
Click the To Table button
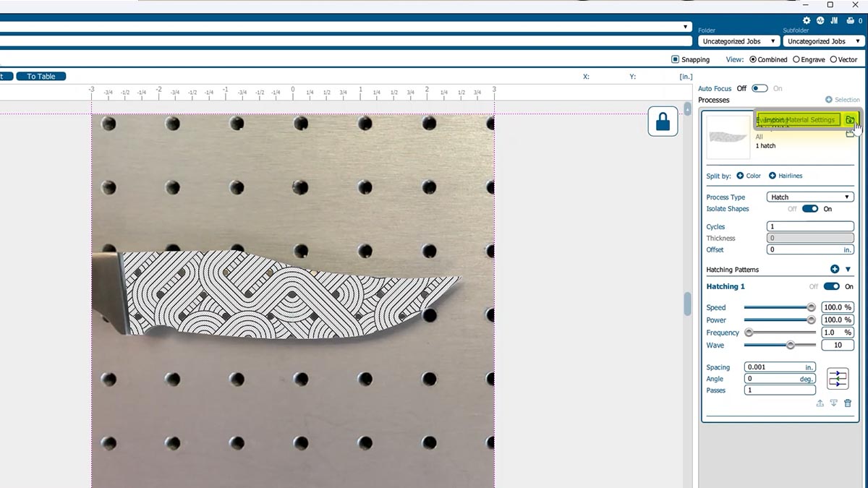41,76
